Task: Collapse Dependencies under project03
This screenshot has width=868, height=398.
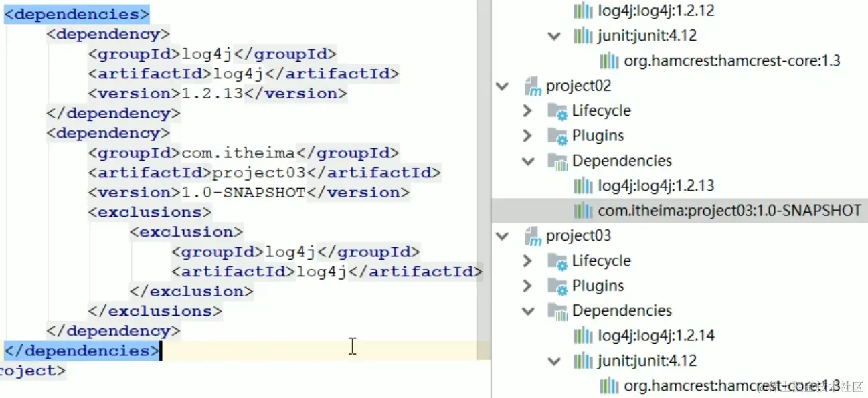Action: click(528, 311)
